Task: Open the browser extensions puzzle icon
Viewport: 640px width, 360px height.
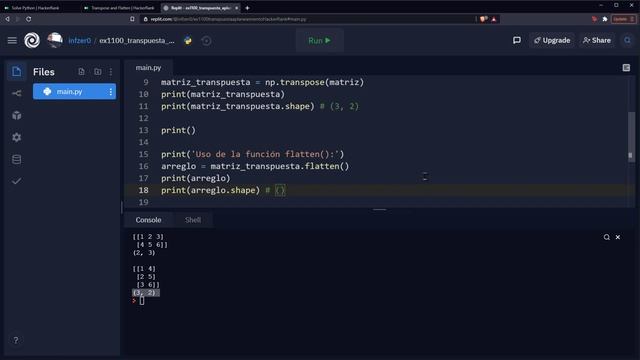Action: (x=605, y=19)
